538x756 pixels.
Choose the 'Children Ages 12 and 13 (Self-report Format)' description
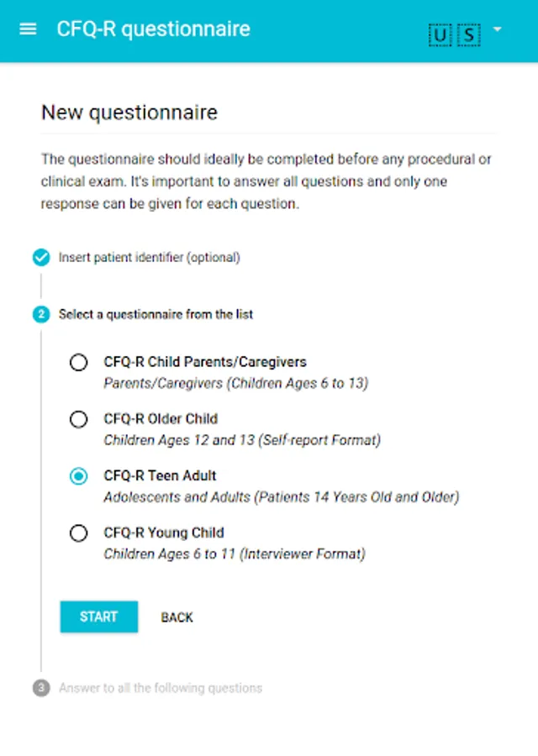(x=242, y=440)
